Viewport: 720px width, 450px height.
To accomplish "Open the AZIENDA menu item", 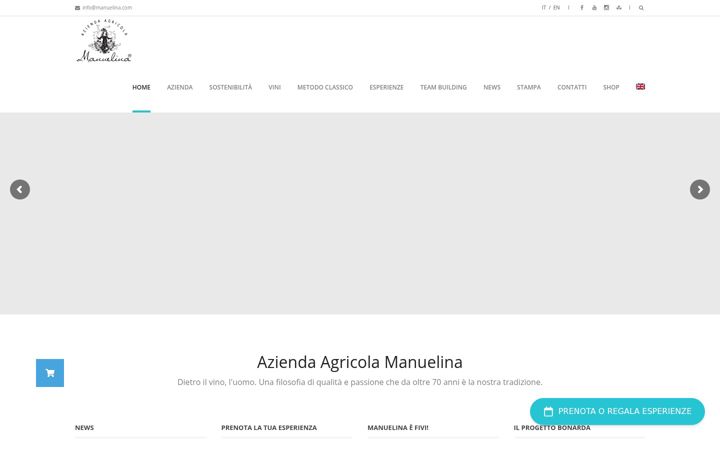I will pyautogui.click(x=180, y=87).
